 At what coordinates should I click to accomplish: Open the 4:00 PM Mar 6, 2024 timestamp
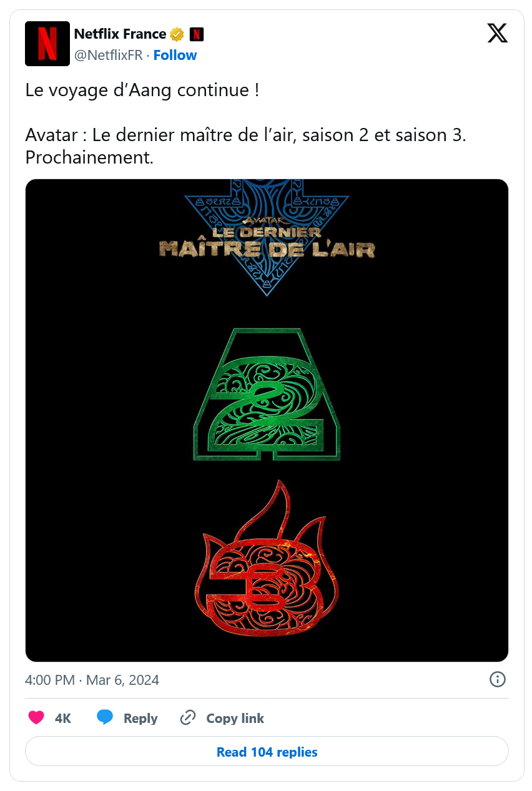(92, 680)
